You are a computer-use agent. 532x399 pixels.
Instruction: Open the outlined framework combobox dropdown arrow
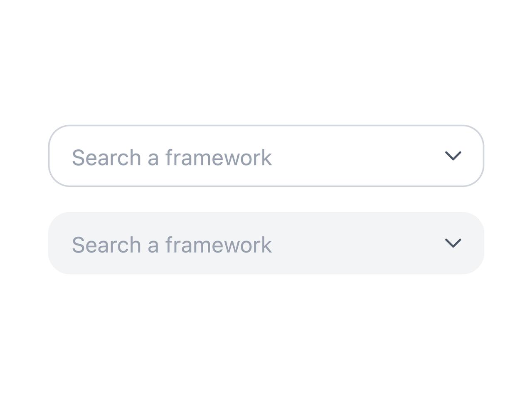[x=453, y=156]
